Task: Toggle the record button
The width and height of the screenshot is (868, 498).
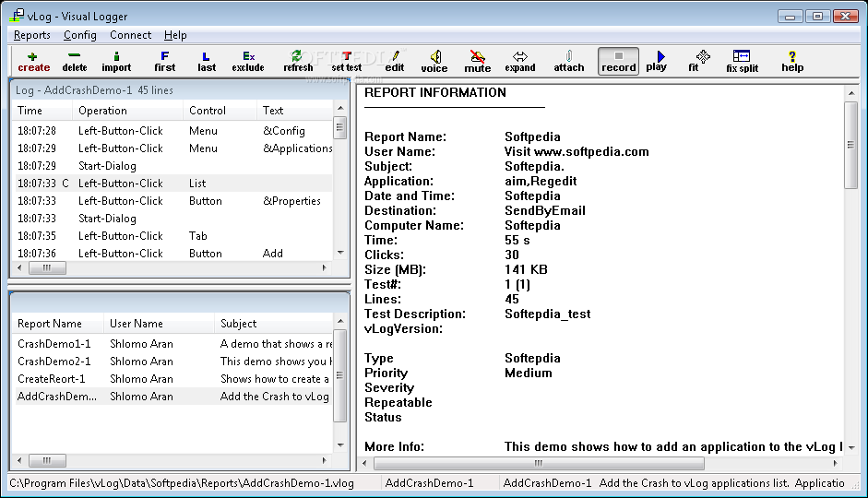Action: tap(618, 62)
